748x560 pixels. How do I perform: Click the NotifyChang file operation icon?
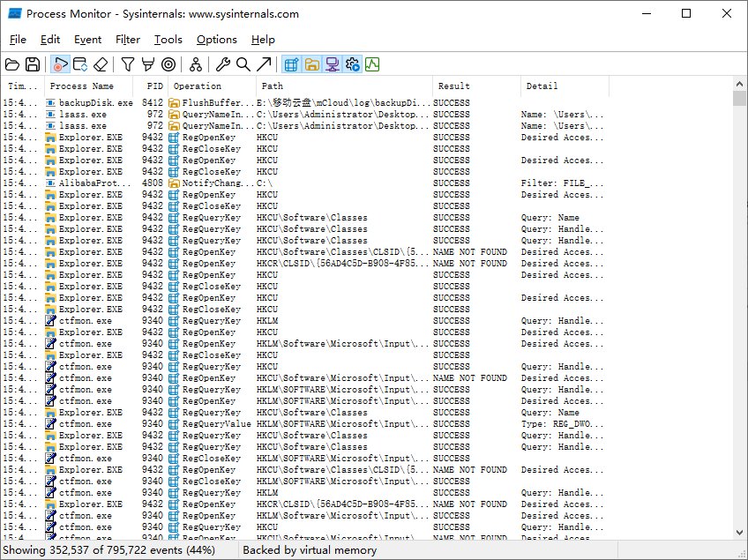[x=174, y=183]
